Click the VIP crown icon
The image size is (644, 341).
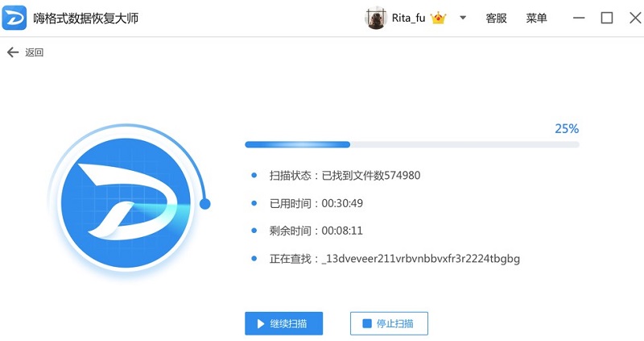(x=438, y=18)
